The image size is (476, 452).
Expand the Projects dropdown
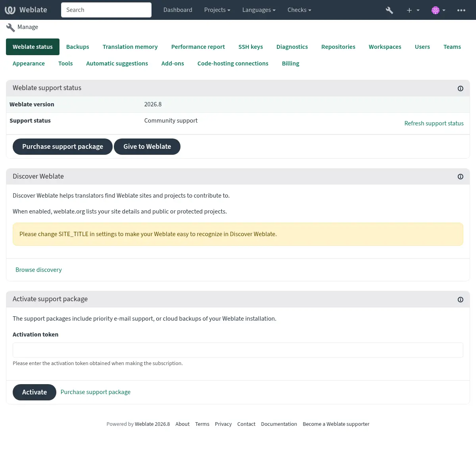pos(217,10)
